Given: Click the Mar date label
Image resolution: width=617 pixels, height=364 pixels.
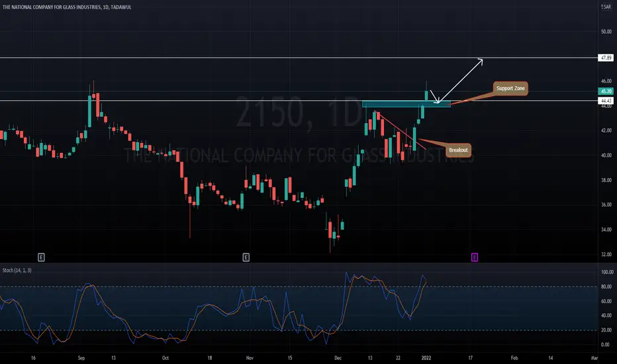Looking at the screenshot, I should tap(594, 358).
